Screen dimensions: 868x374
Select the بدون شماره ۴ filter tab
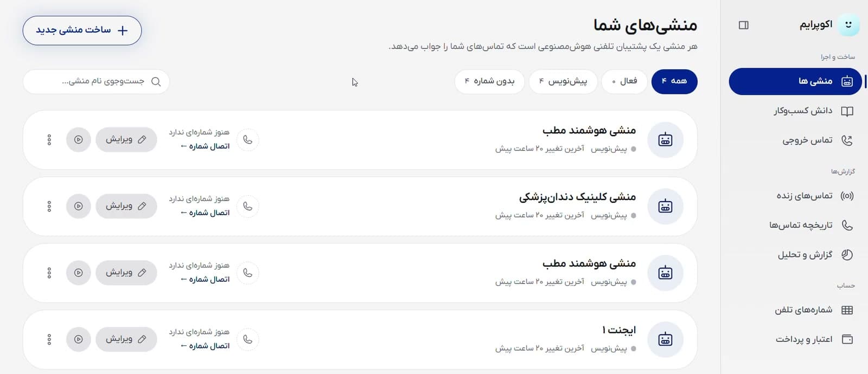(489, 81)
